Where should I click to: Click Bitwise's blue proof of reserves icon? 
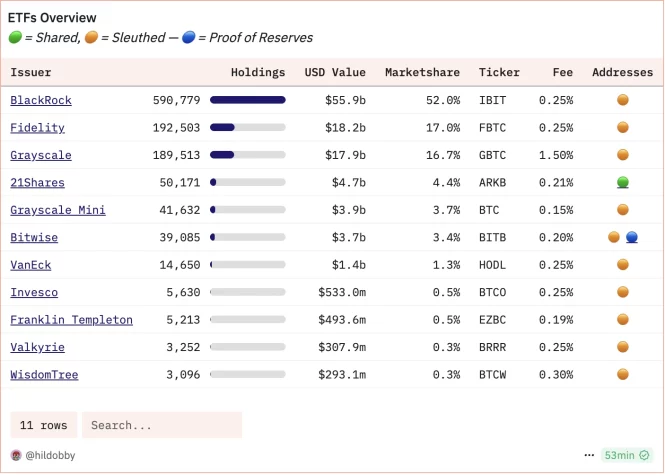point(631,237)
